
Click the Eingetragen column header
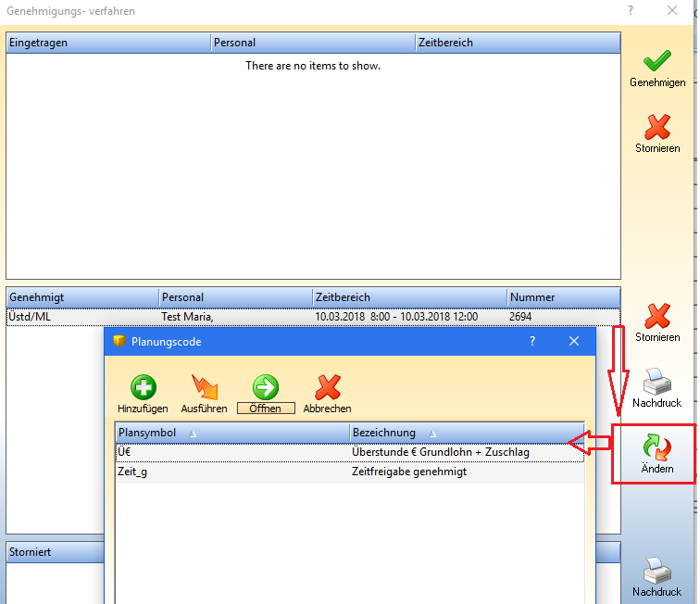pyautogui.click(x=107, y=43)
